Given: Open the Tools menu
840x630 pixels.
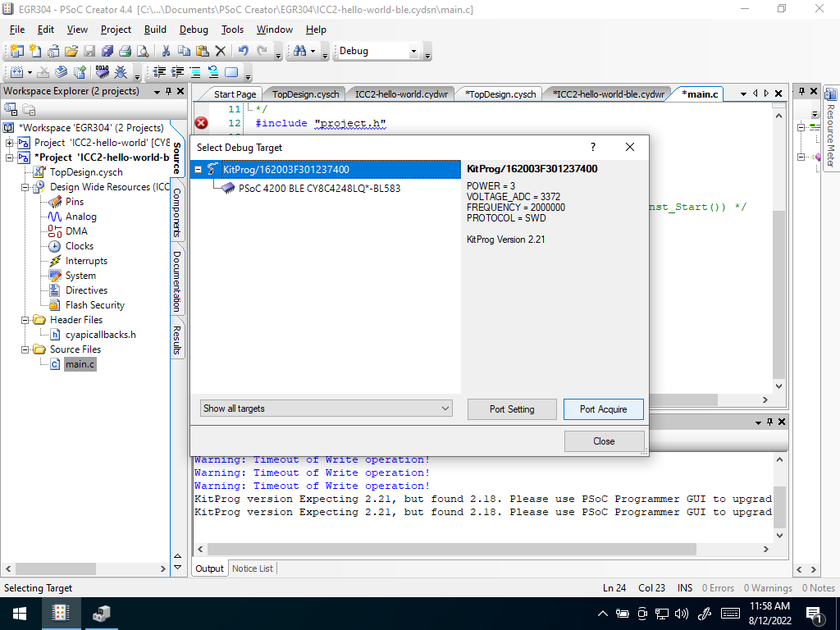Looking at the screenshot, I should pyautogui.click(x=232, y=30).
